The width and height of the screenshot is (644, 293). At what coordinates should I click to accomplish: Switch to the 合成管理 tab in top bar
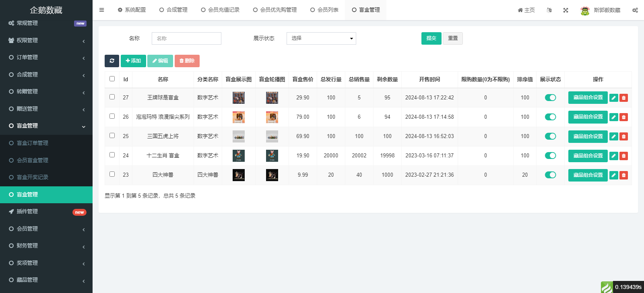click(x=173, y=10)
